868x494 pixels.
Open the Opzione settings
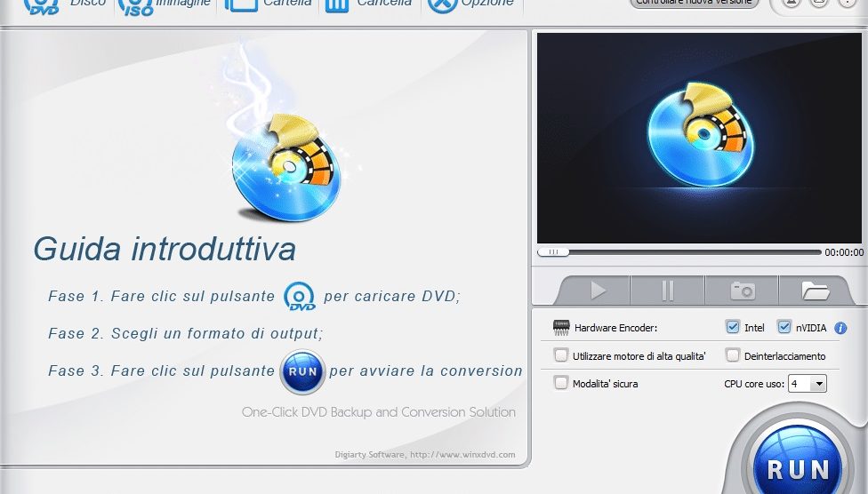[473, 4]
